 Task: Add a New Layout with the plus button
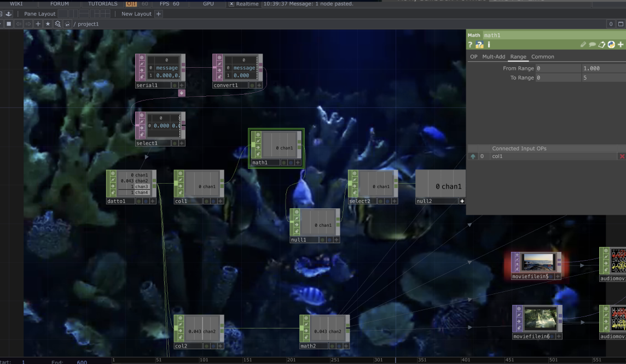159,14
